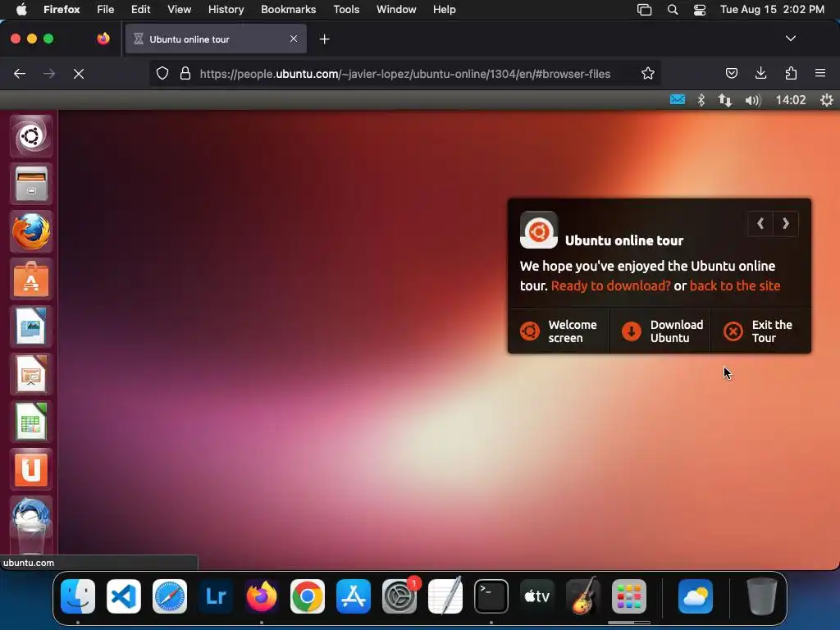Open the Firefox Downloads panel
Screen dimensions: 840x630
pyautogui.click(x=760, y=73)
